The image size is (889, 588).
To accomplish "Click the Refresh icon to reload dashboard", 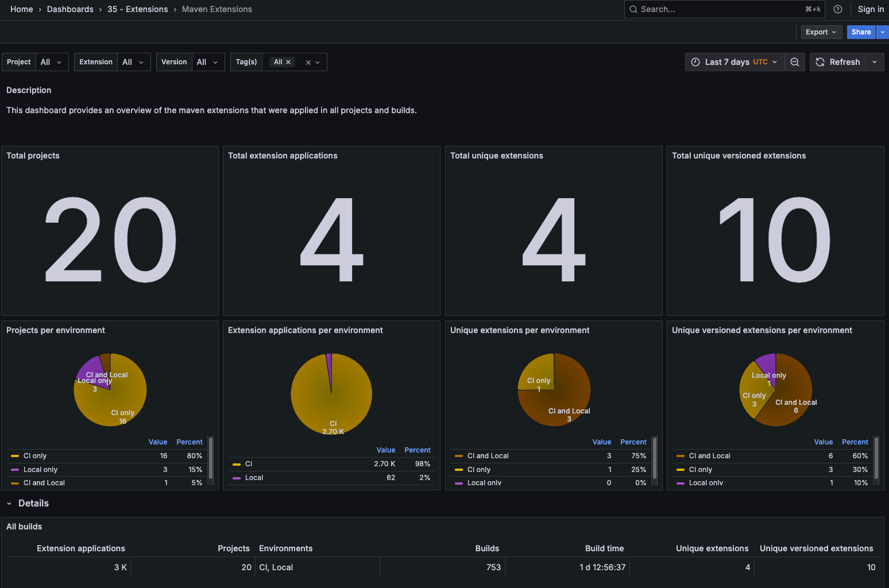I will (820, 61).
